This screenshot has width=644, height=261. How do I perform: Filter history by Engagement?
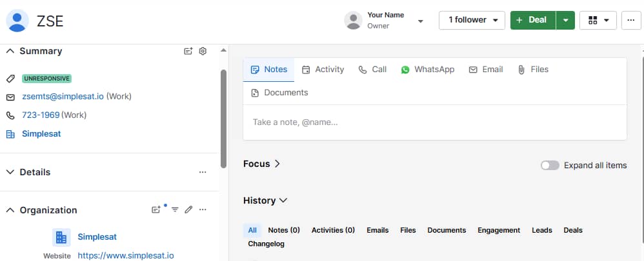(499, 230)
